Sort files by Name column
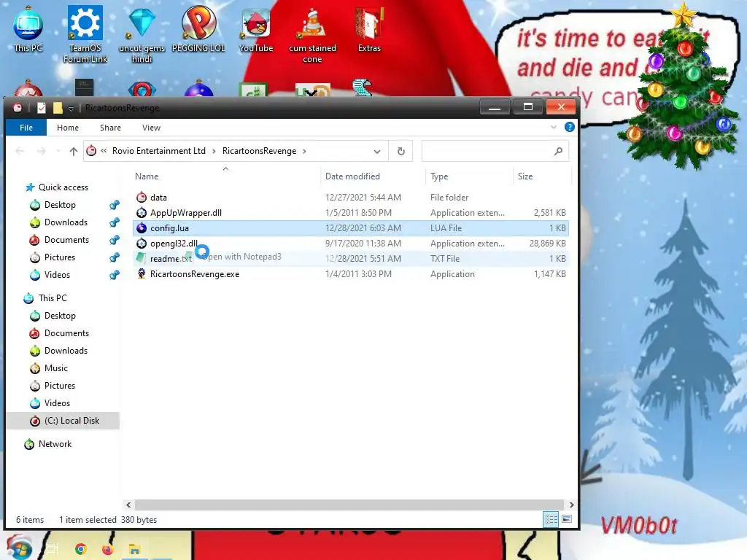 [x=146, y=176]
